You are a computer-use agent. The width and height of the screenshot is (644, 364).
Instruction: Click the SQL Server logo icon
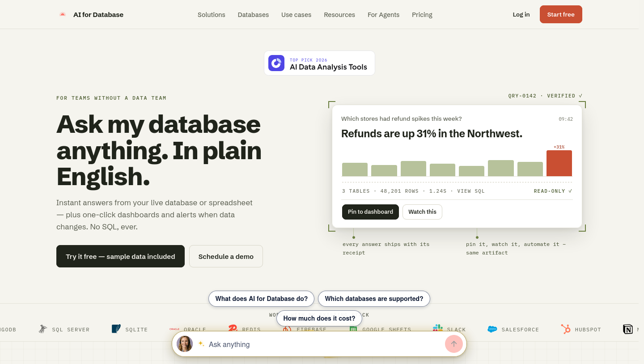[x=43, y=329]
